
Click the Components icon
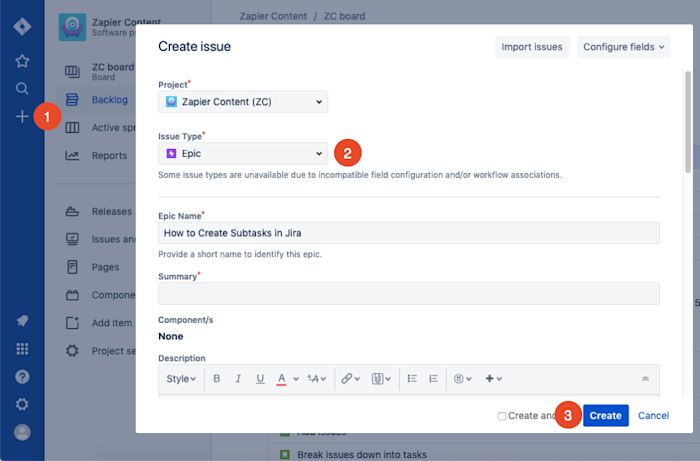click(72, 295)
